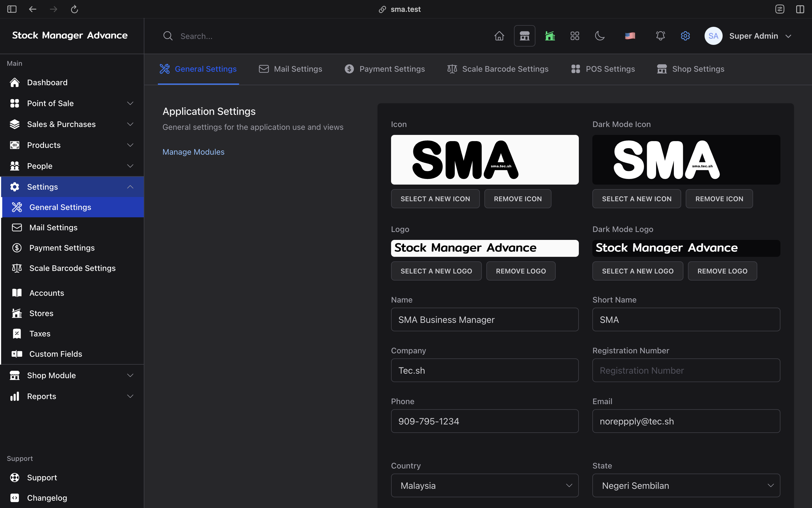Switch to Payment Settings tab
Screen dimensions: 812x508
(x=385, y=69)
